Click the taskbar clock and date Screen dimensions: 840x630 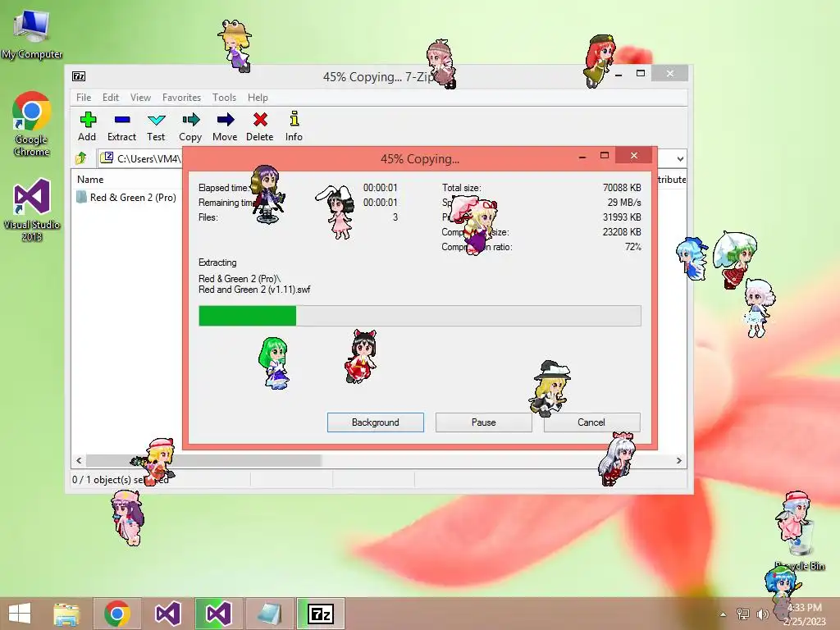pyautogui.click(x=804, y=614)
